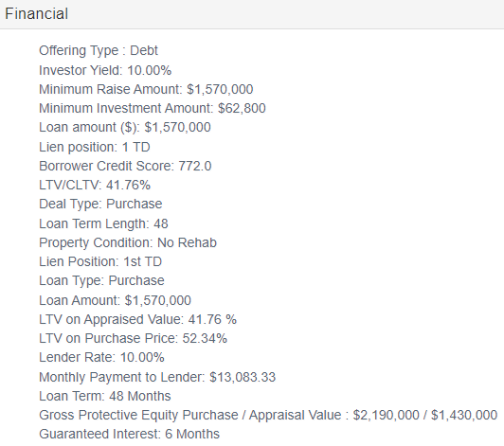504x446 pixels.
Task: Click the Guaranteed Interest: 6 Months line
Action: click(x=129, y=434)
